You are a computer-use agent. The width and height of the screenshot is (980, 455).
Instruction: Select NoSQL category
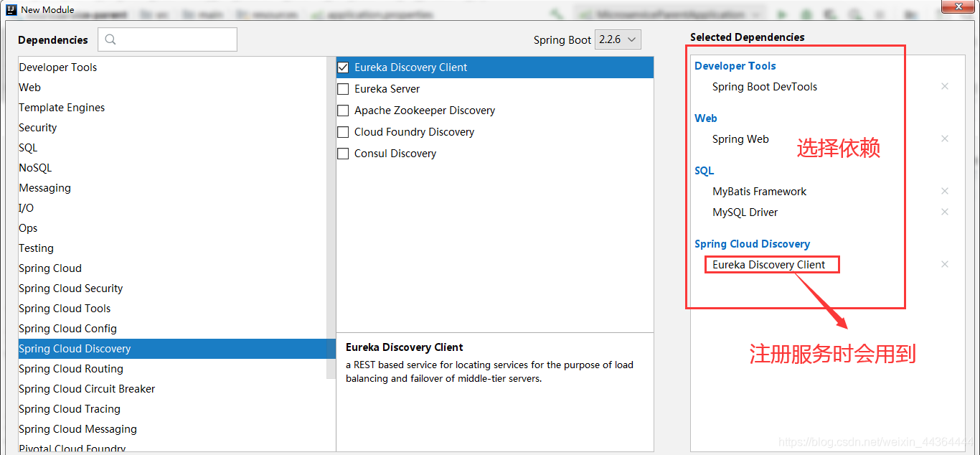click(172, 168)
